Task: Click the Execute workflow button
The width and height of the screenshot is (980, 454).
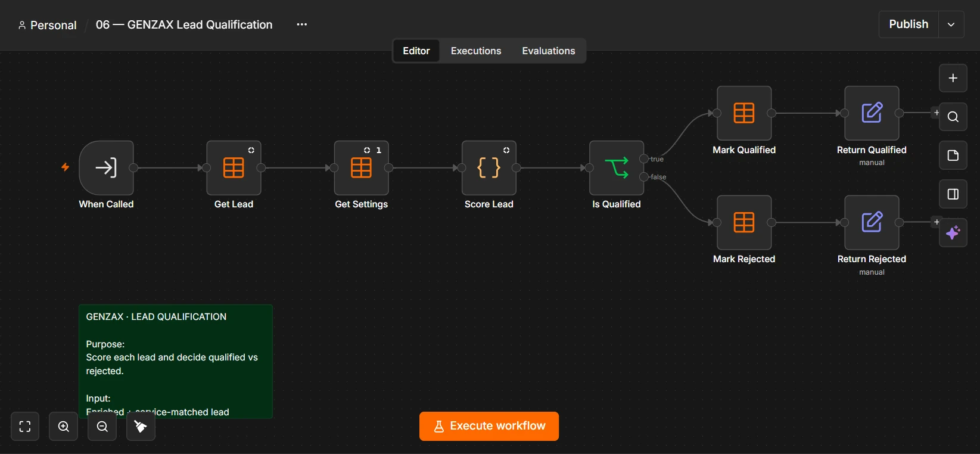Action: pyautogui.click(x=489, y=426)
